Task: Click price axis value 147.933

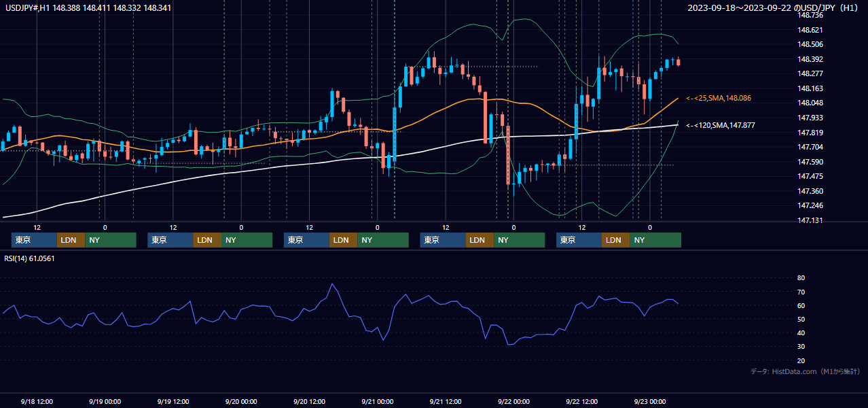Action: coord(810,118)
